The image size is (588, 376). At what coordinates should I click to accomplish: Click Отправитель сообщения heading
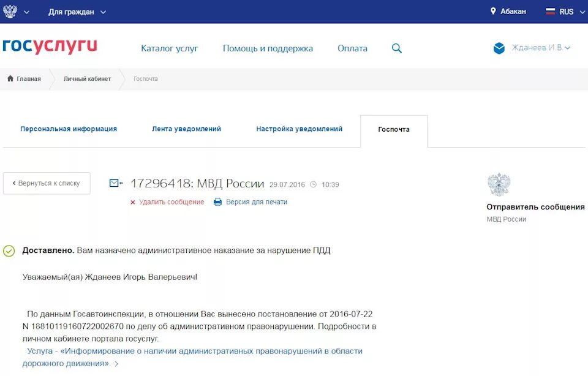pyautogui.click(x=535, y=207)
